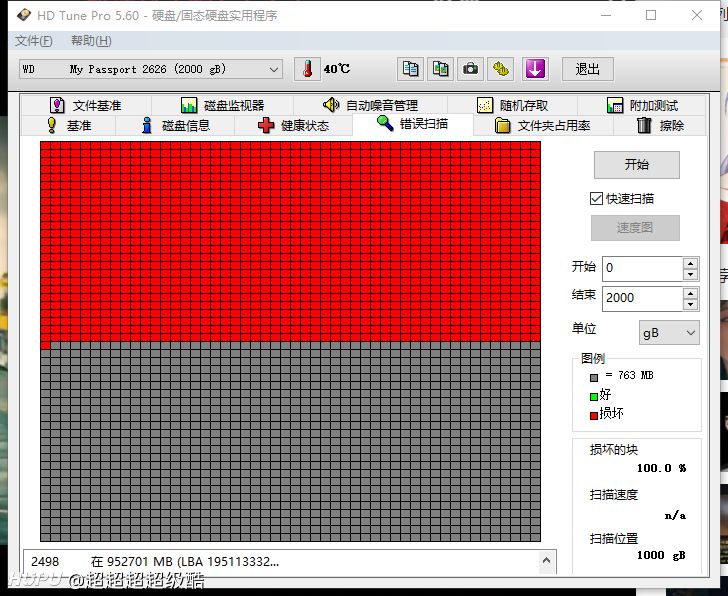Image resolution: width=728 pixels, height=596 pixels.
Task: Decrease the 结束 value with down arrow
Action: 690,304
